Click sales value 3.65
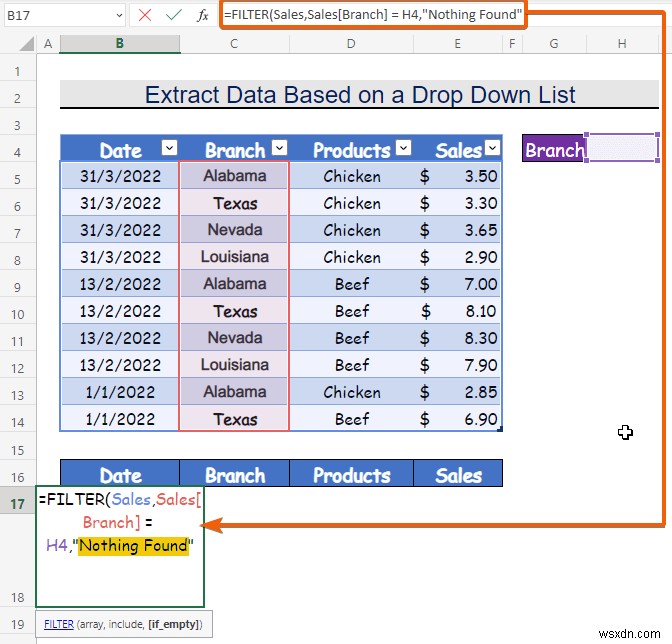The height and width of the screenshot is (644, 672). point(481,230)
